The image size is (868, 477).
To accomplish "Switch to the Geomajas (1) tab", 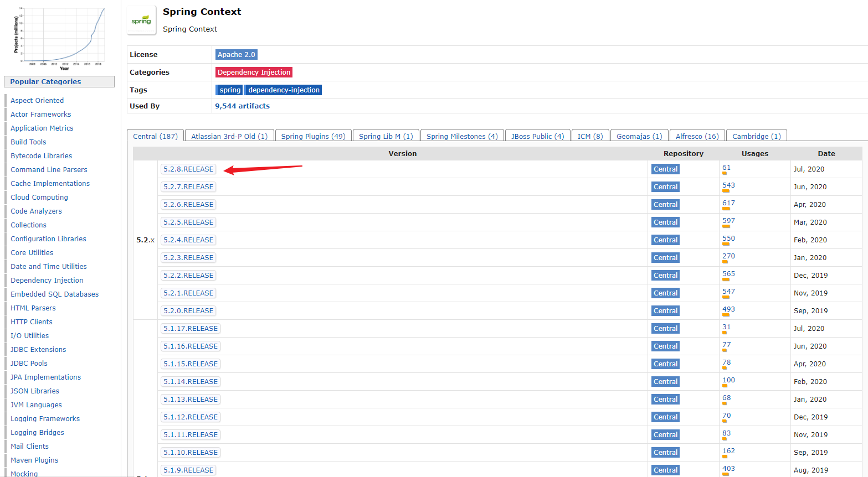I will pos(639,136).
